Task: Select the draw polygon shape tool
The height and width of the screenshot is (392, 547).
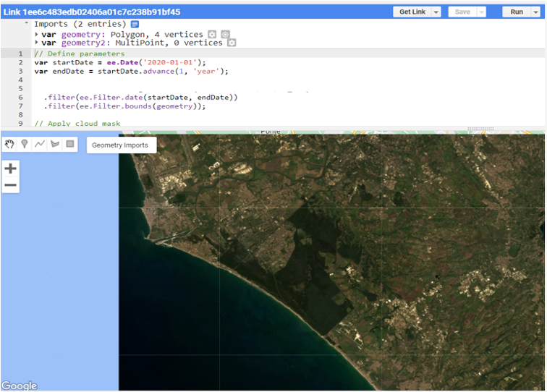Action: click(55, 144)
